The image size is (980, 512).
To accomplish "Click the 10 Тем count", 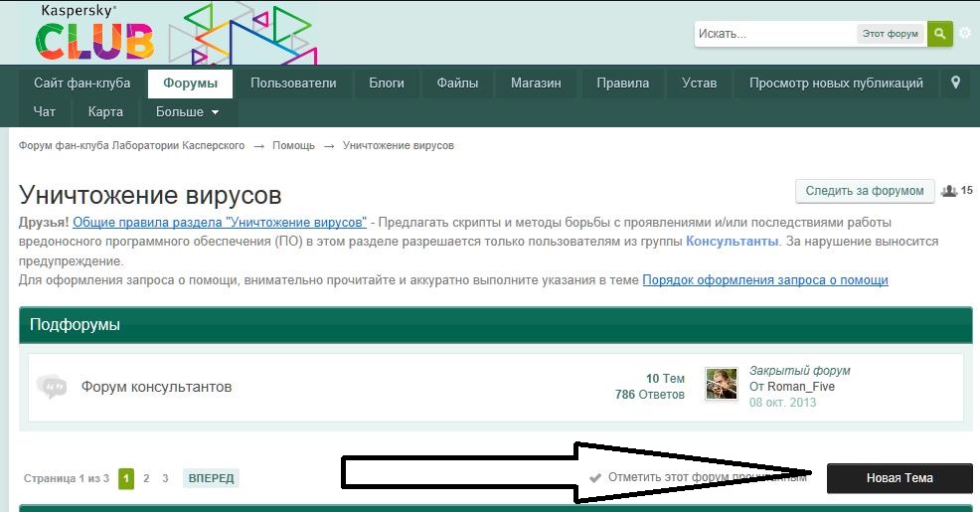I will (665, 379).
